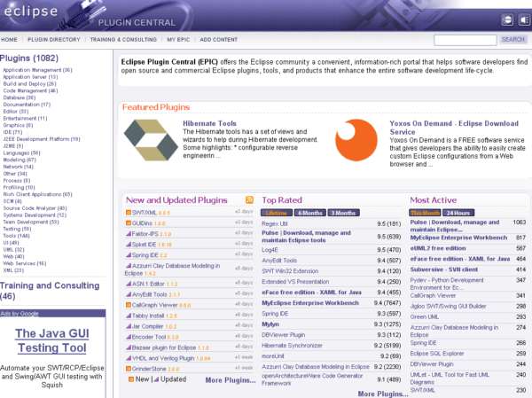The height and width of the screenshot is (398, 532).
Task: Open the Web Services (16) category
Action: click(25, 263)
